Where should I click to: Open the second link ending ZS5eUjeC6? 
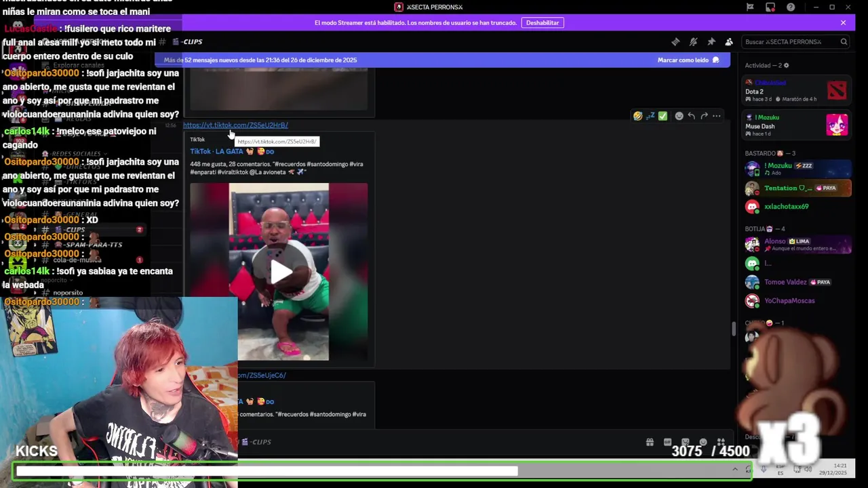tap(262, 375)
